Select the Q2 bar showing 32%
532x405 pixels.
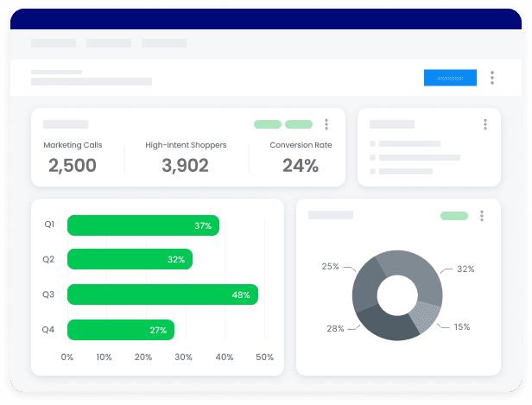click(130, 259)
